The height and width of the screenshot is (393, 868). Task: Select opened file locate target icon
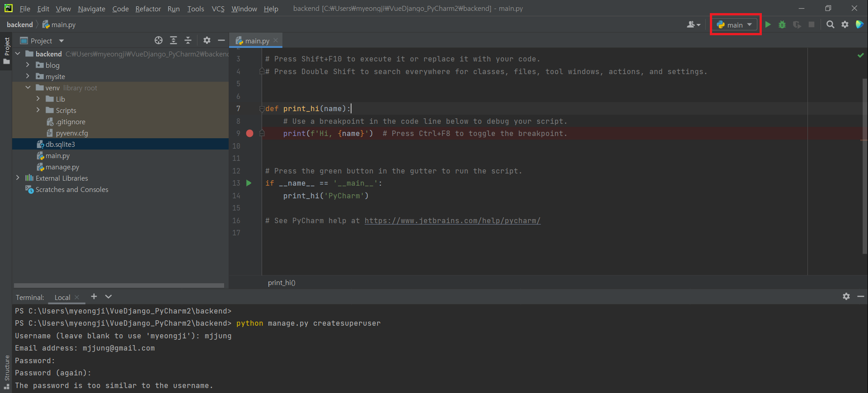(x=159, y=41)
